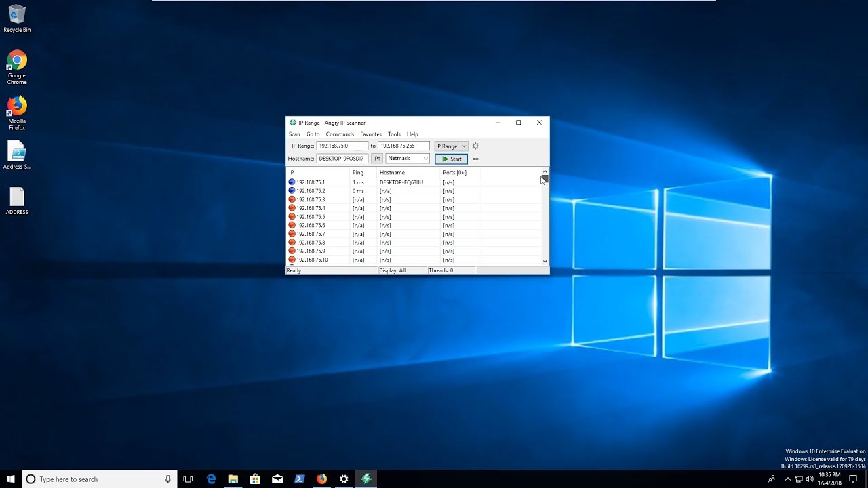The image size is (868, 488).
Task: Open the IP Range feeder dropdown
Action: click(x=451, y=146)
